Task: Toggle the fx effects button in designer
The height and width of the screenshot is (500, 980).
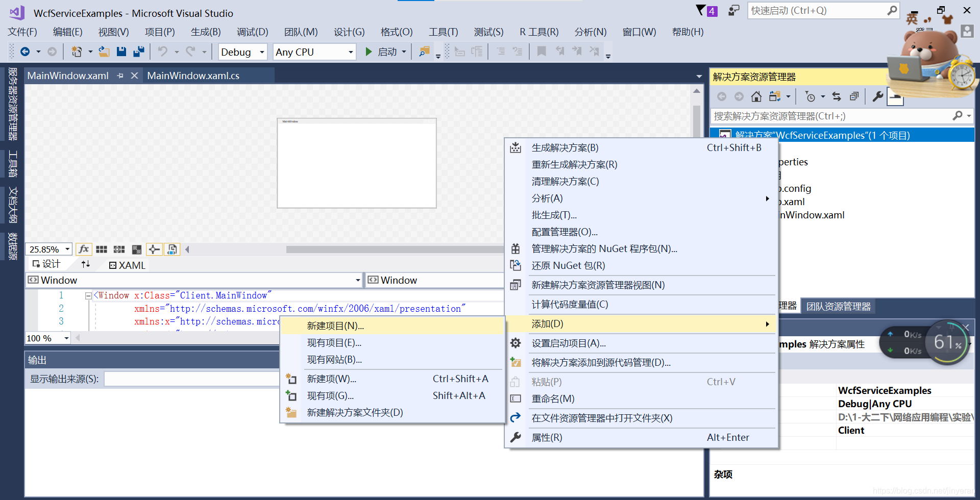Action: (84, 249)
